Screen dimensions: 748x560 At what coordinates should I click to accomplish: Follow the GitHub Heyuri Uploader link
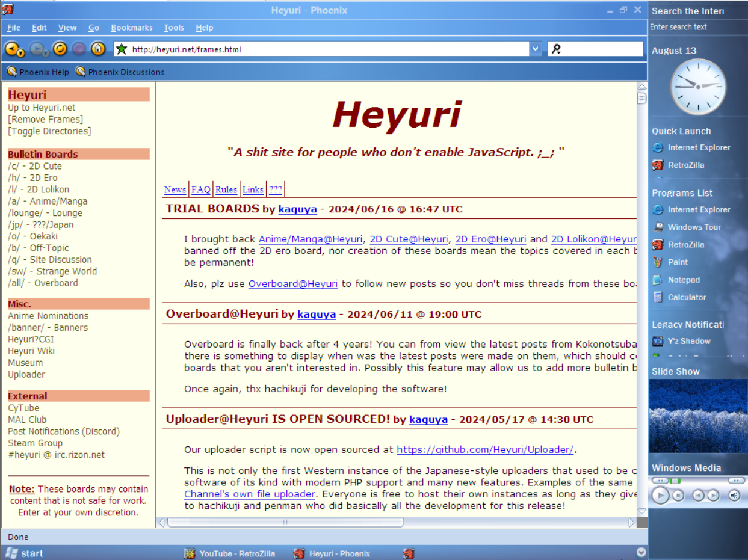coord(485,449)
